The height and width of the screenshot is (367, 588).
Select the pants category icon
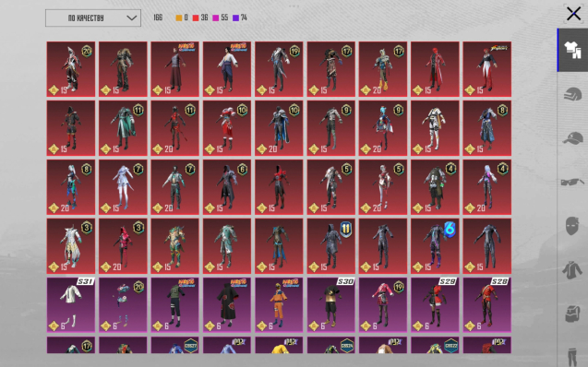coord(572,357)
